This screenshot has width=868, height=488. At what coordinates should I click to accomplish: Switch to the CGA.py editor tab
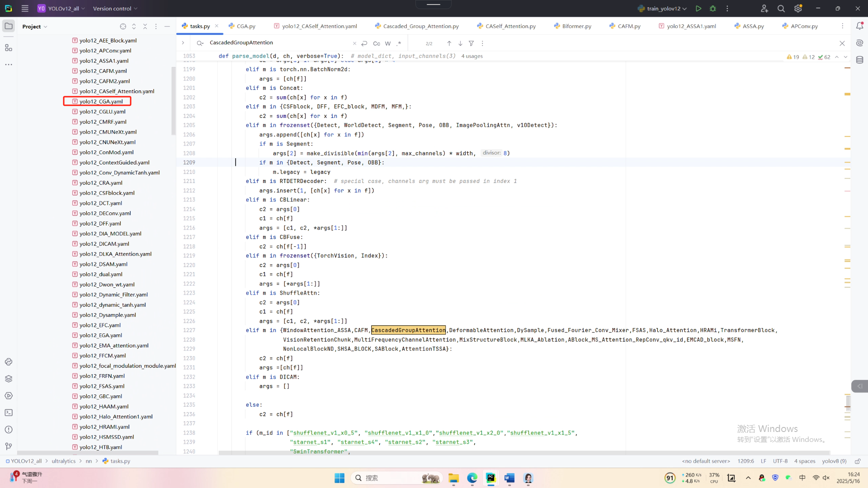245,26
